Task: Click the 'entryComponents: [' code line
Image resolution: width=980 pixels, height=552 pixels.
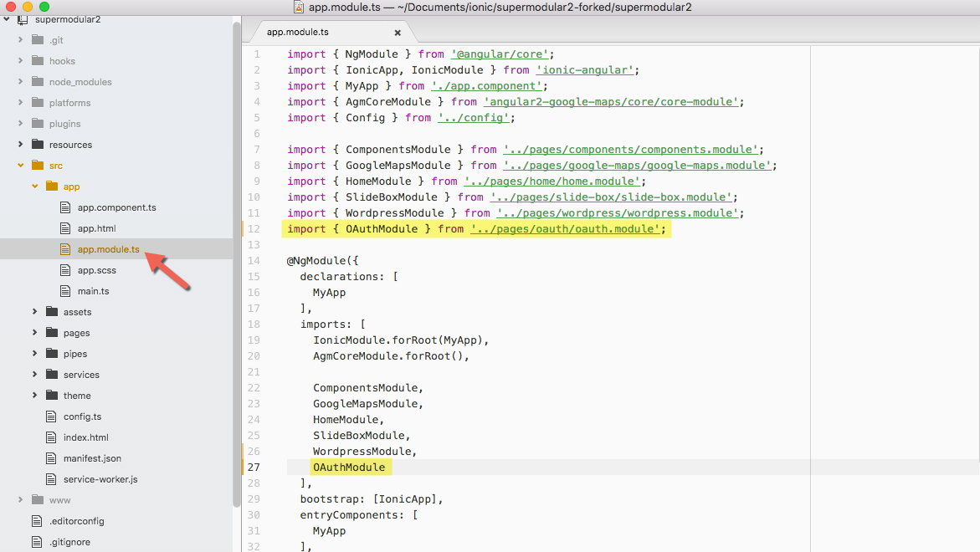Action: (359, 515)
